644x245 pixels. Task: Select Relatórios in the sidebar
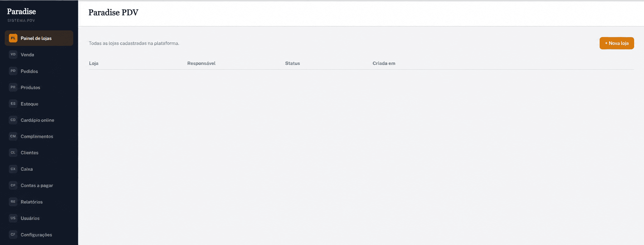(x=39, y=202)
